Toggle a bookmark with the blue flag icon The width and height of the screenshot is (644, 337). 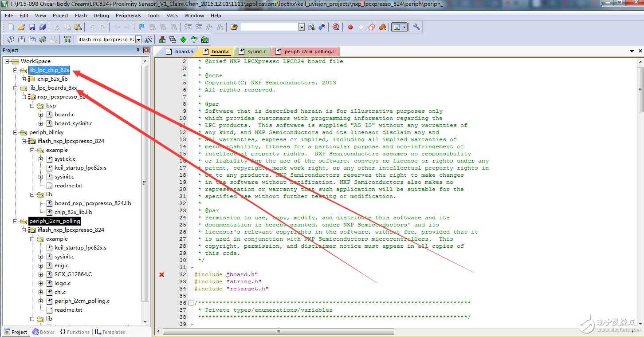tap(141, 27)
